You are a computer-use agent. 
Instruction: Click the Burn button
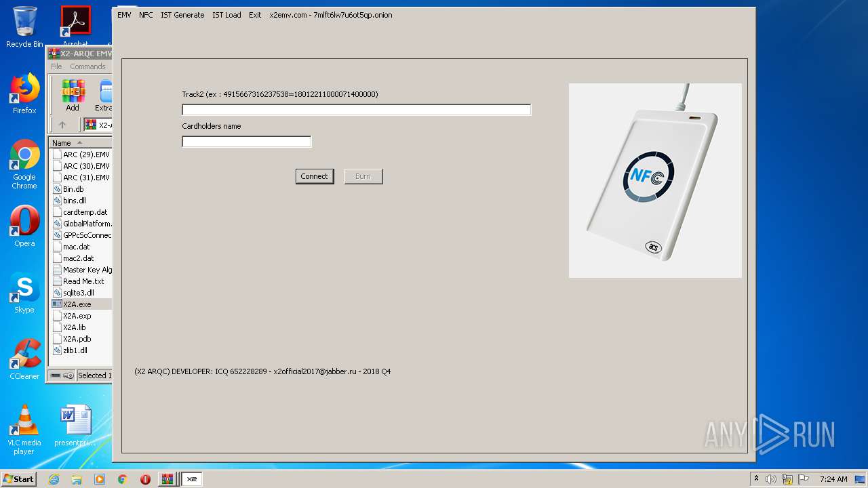(x=363, y=176)
